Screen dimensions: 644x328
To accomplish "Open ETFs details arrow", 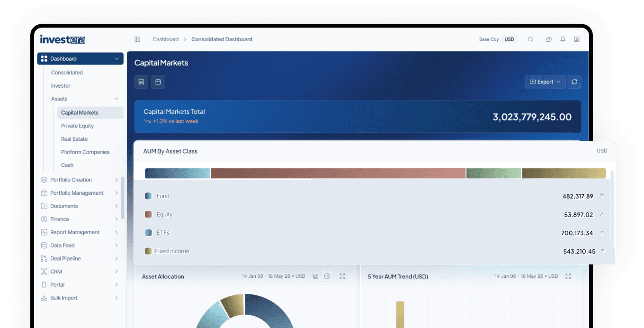I will click(602, 233).
